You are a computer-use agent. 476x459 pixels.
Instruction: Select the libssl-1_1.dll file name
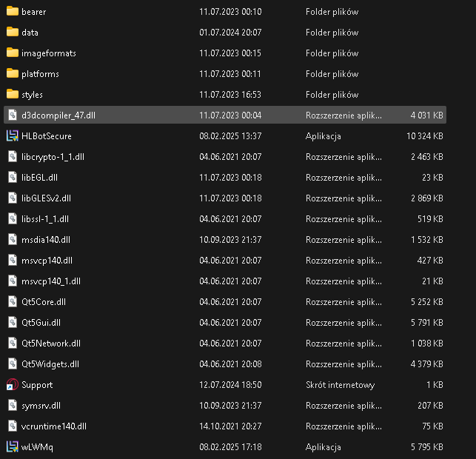[45, 219]
